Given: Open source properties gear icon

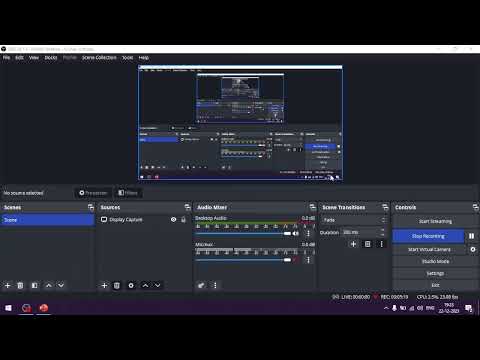Looking at the screenshot, I should 131,285.
